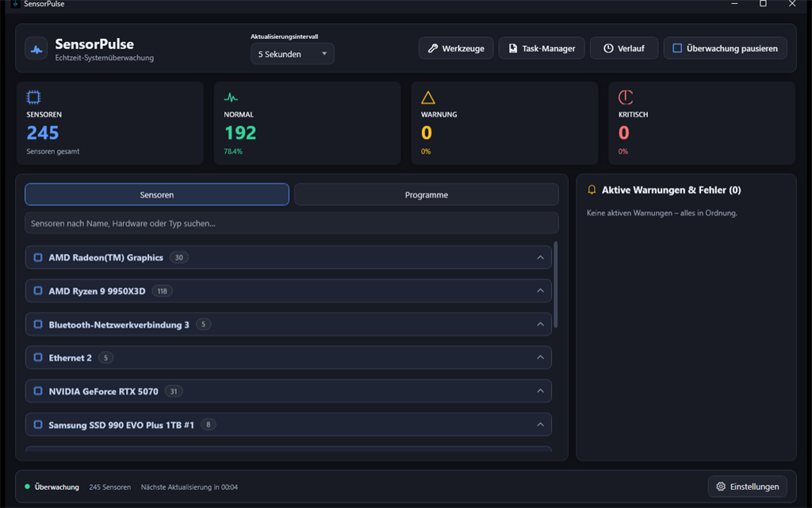Open the Task-Manager button
The width and height of the screenshot is (812, 508).
(x=542, y=48)
